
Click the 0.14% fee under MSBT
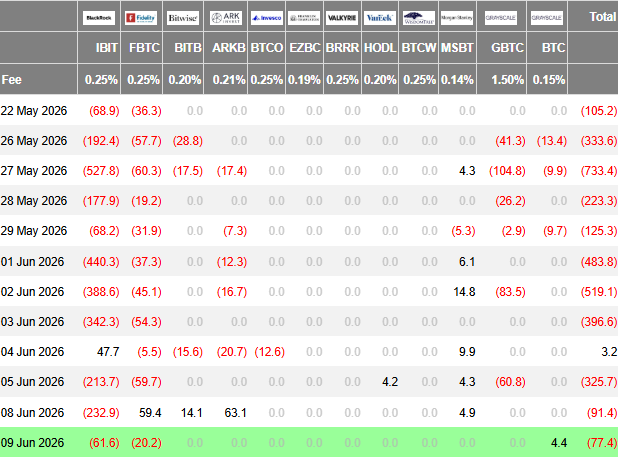tap(457, 80)
